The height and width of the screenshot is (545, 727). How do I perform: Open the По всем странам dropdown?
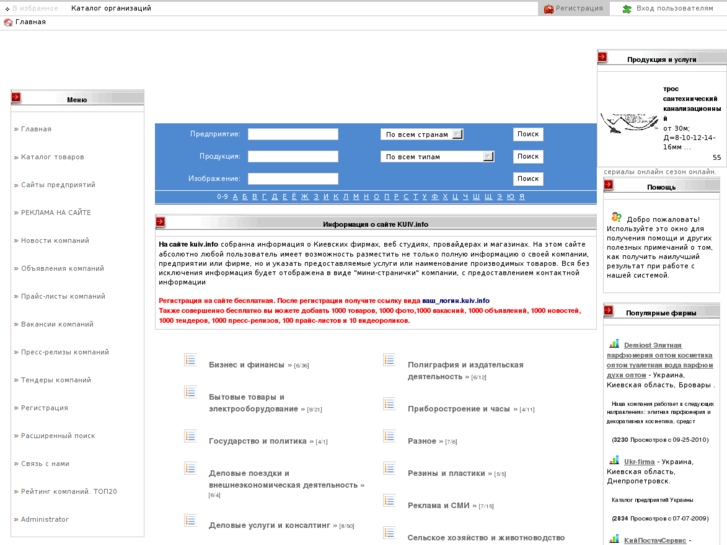422,135
